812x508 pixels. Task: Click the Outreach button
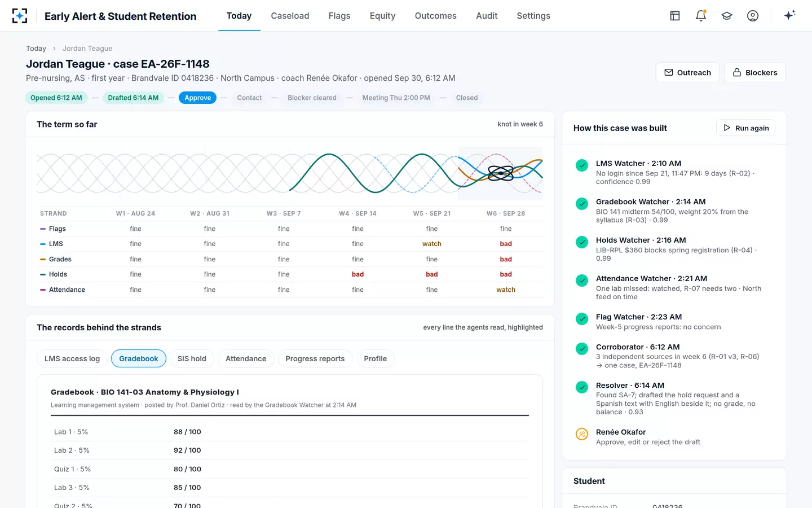(x=687, y=72)
